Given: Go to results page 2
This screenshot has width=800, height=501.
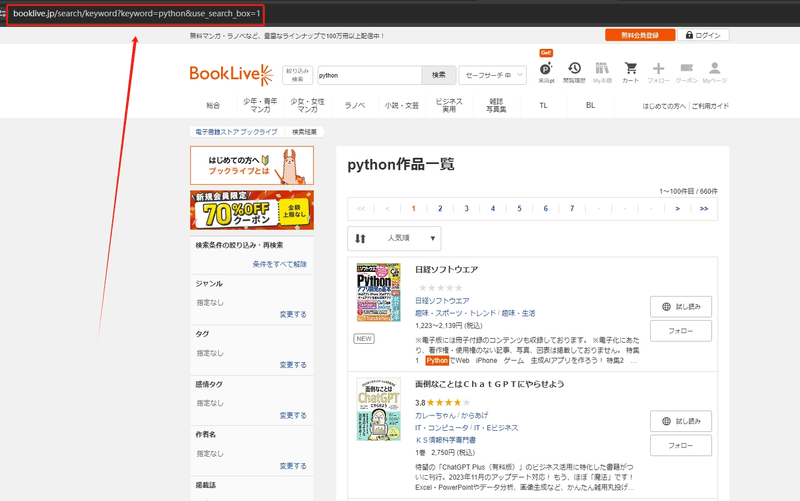Looking at the screenshot, I should pos(440,209).
